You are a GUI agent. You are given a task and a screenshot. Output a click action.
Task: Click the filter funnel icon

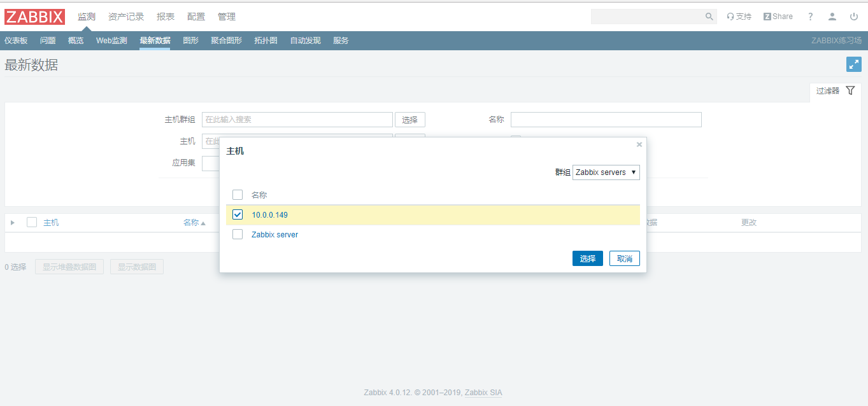(x=850, y=91)
